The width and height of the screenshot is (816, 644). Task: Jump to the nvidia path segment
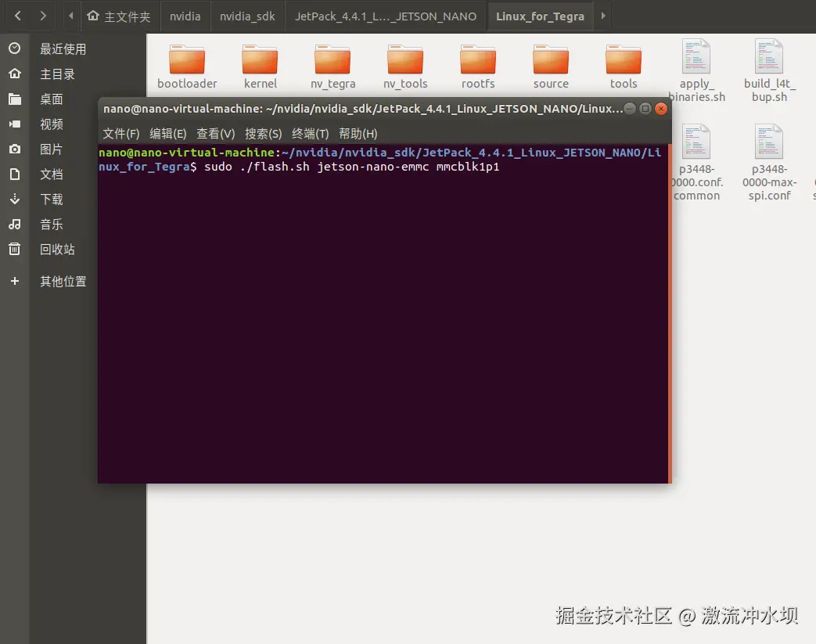pos(185,16)
